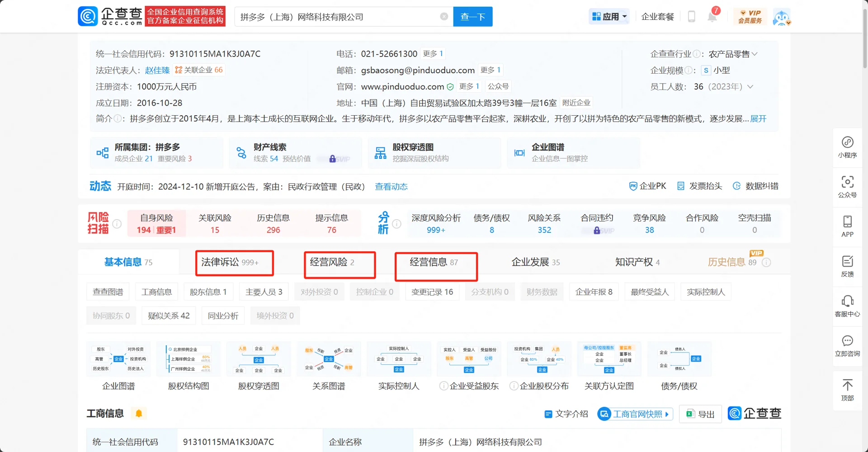Expand the 应用 dropdown menu
The width and height of the screenshot is (868, 452).
[x=609, y=17]
